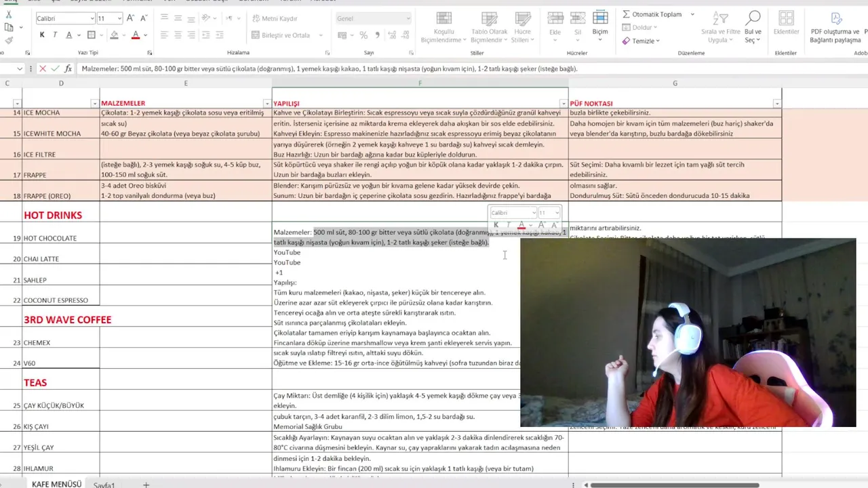The image size is (868, 488).
Task: Align cell text left
Action: pos(164,35)
